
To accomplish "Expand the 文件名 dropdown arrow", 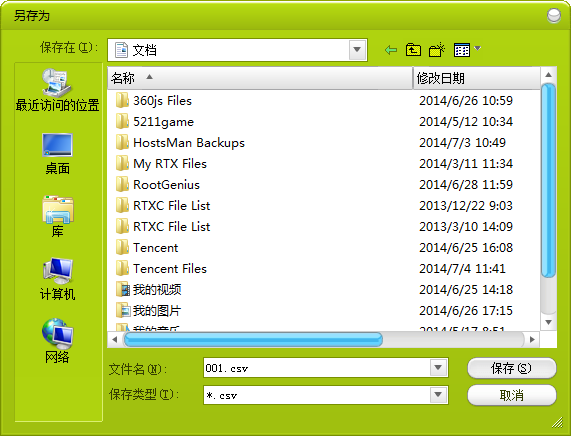I will (x=438, y=368).
